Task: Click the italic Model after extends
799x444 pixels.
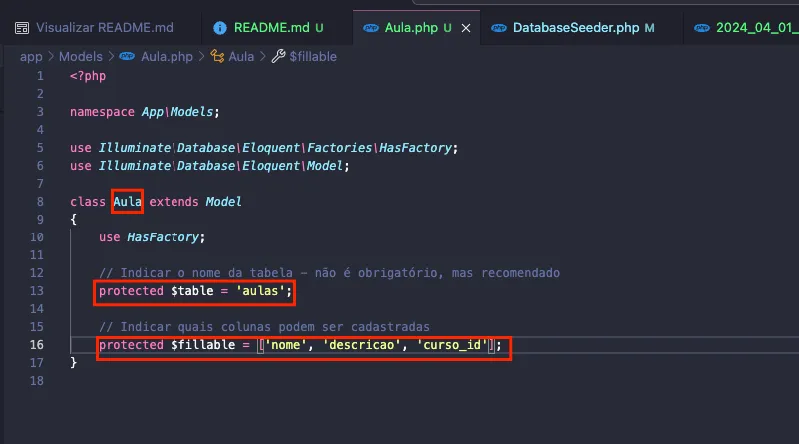Action: pos(224,201)
